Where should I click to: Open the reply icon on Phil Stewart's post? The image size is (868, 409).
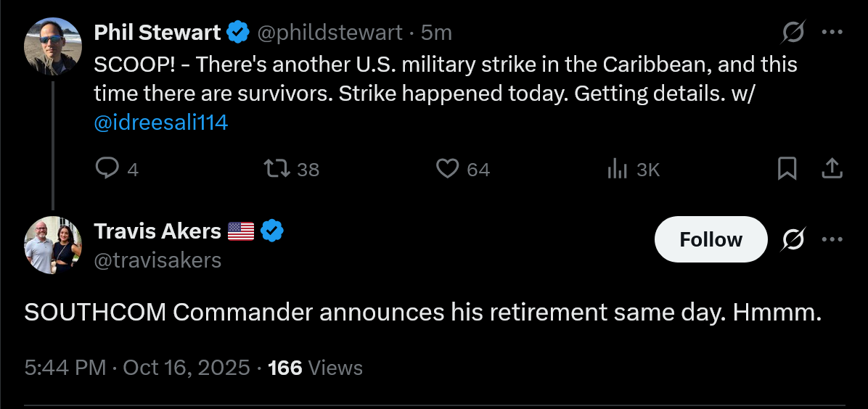pyautogui.click(x=107, y=169)
